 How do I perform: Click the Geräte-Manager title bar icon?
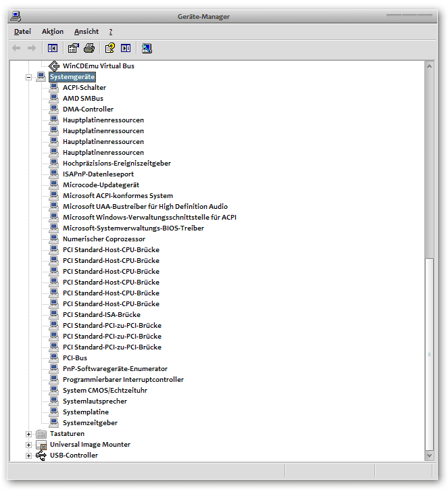[16, 16]
